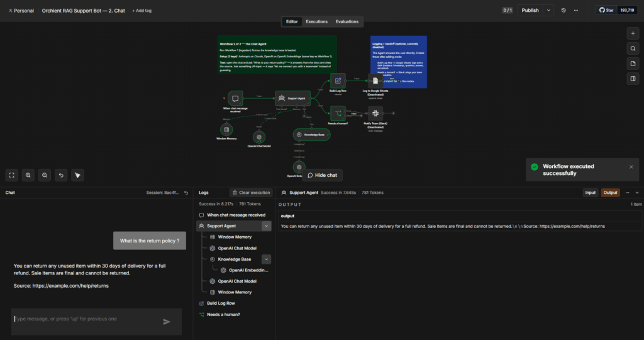Select 'Needs a human?' log entry
The height and width of the screenshot is (340, 644).
[235, 314]
